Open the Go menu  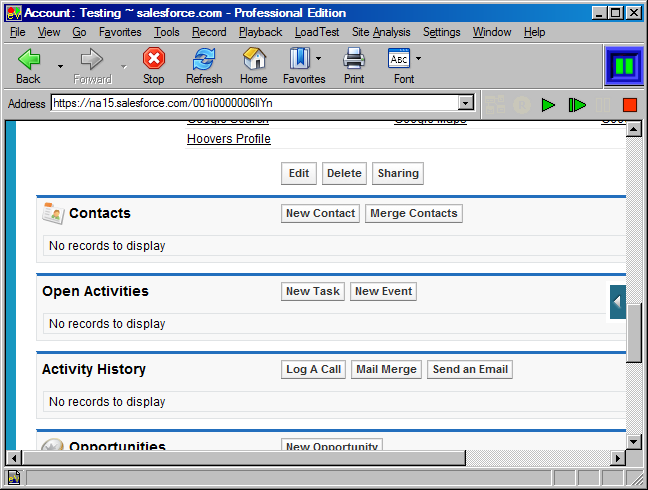(x=79, y=32)
